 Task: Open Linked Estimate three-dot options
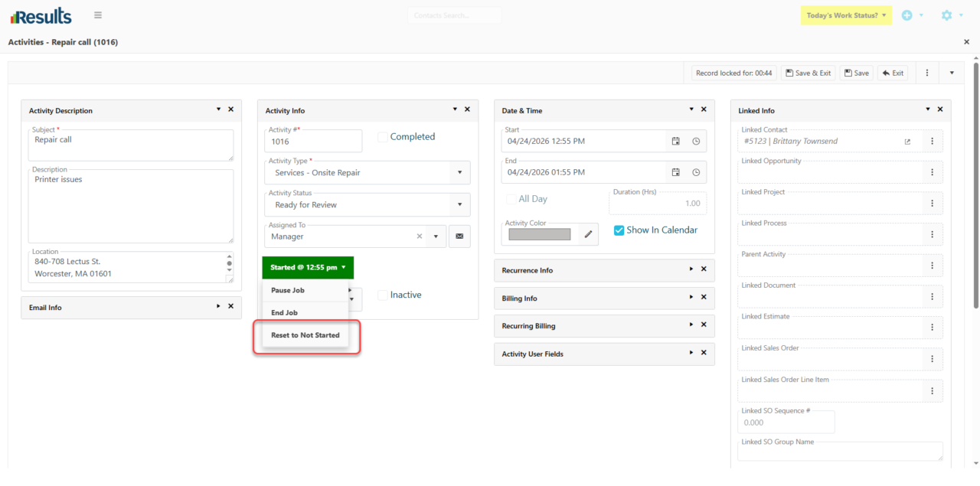933,328
